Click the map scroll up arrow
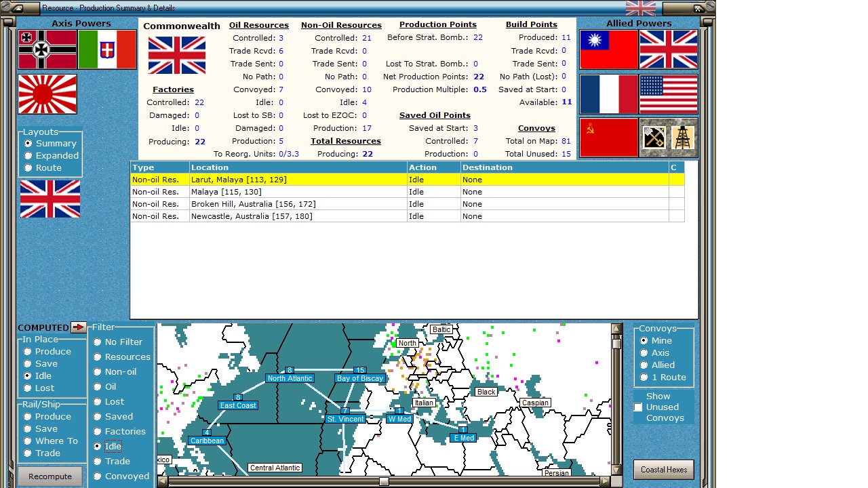This screenshot has width=868, height=488. (616, 329)
